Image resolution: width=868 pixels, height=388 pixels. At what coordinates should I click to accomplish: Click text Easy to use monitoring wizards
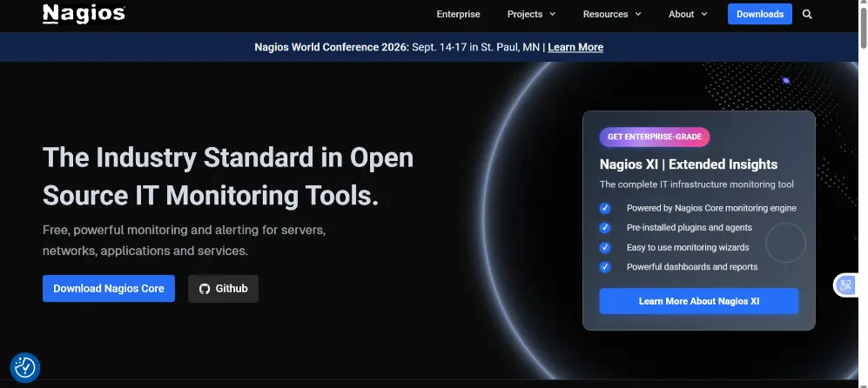(x=688, y=247)
